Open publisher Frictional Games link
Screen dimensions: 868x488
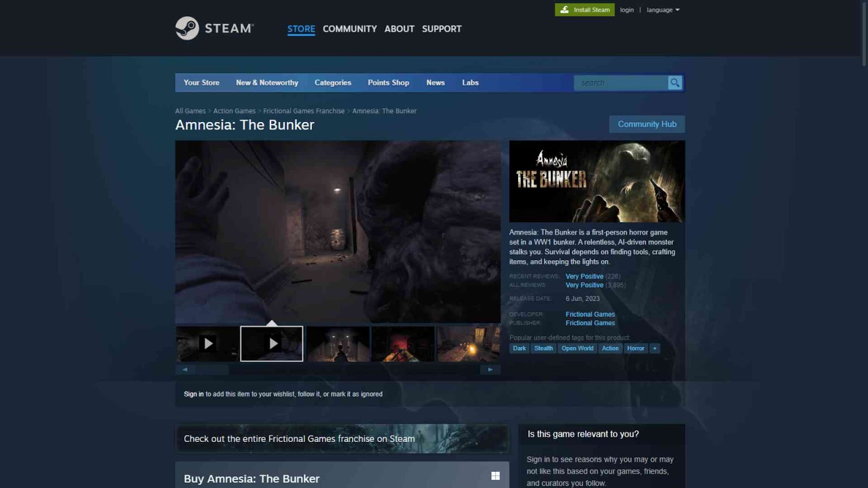590,323
